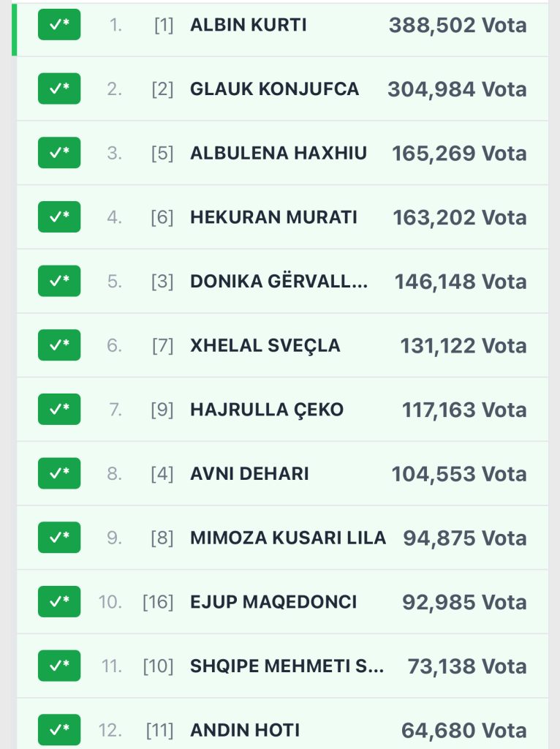Click the green checkmark badge beside Hajrulla Çeko
The width and height of the screenshot is (560, 749).
click(x=59, y=410)
